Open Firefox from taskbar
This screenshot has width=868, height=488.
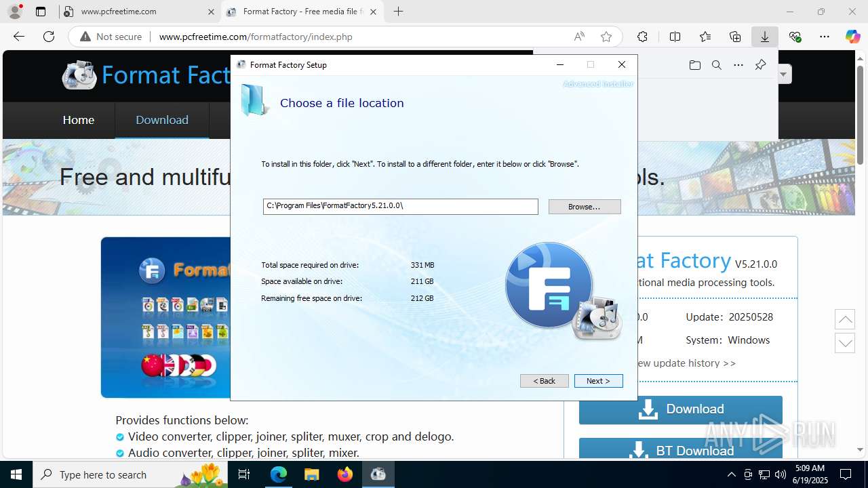[x=345, y=474]
